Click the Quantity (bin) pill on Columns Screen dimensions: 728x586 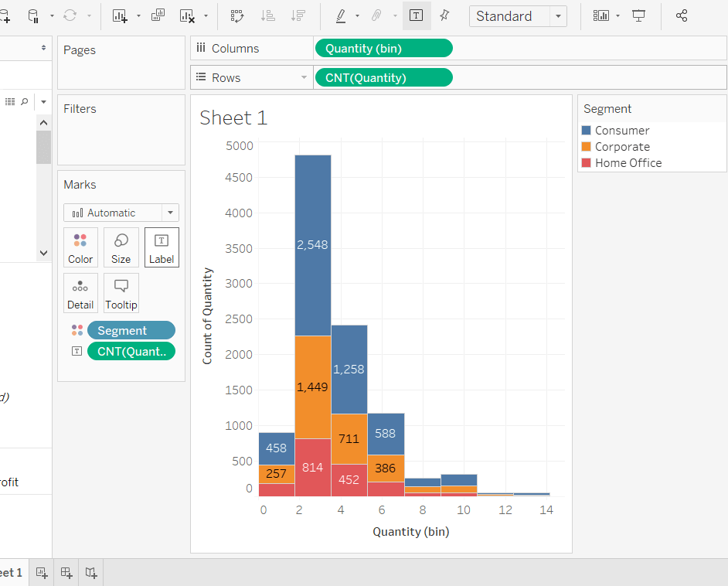(x=383, y=48)
